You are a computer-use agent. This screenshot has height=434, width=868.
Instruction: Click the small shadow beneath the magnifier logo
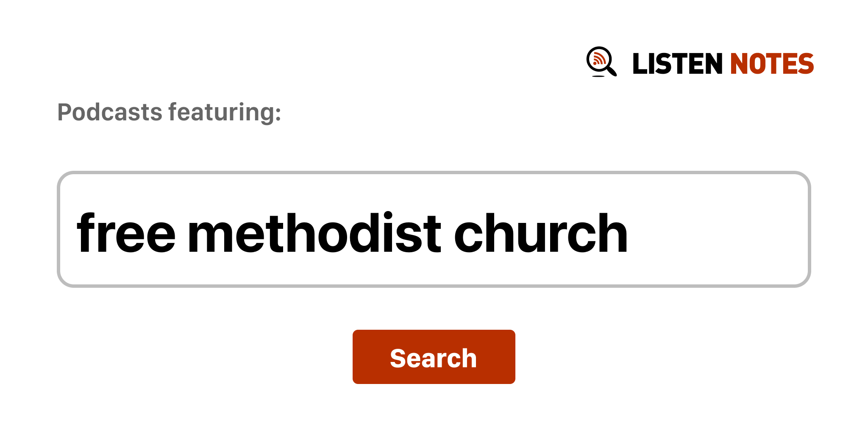click(x=598, y=76)
